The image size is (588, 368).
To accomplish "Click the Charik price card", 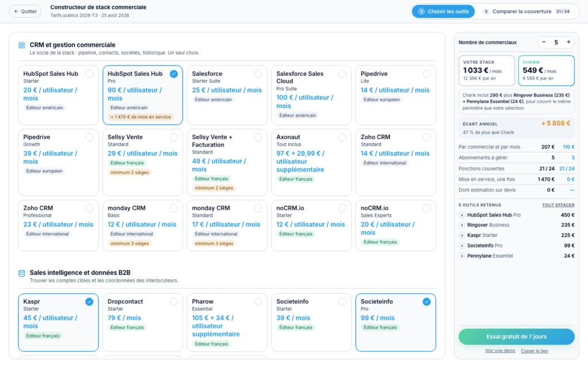I will 546,71.
